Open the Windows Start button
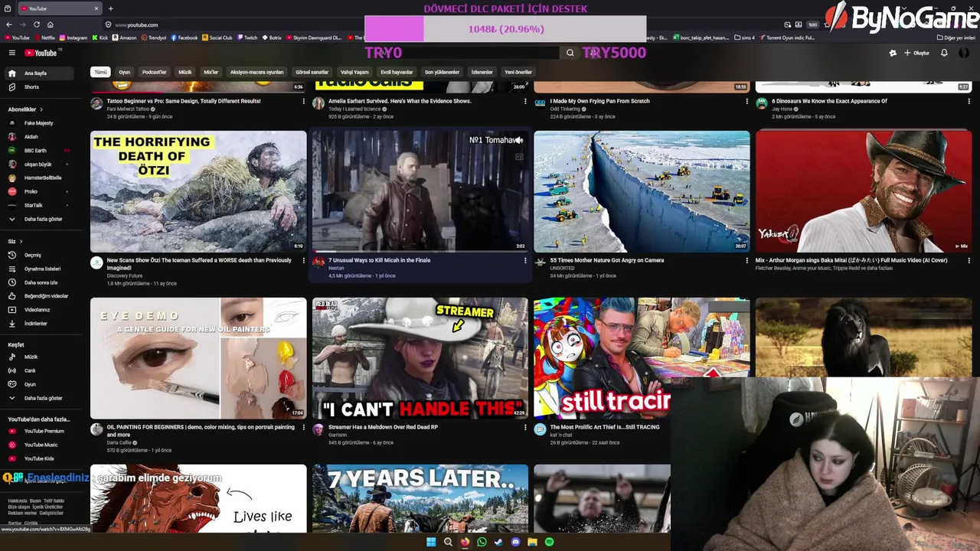Screen dimensions: 980x551 (431, 542)
